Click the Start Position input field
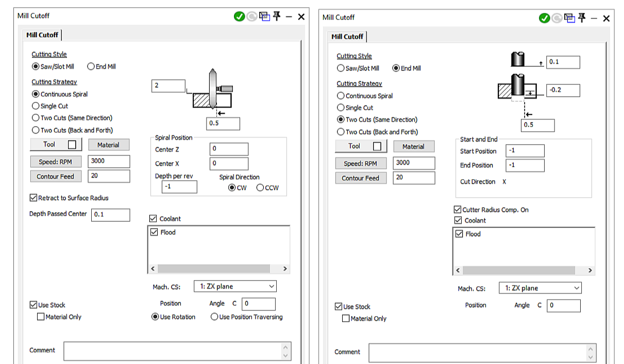 pyautogui.click(x=525, y=151)
